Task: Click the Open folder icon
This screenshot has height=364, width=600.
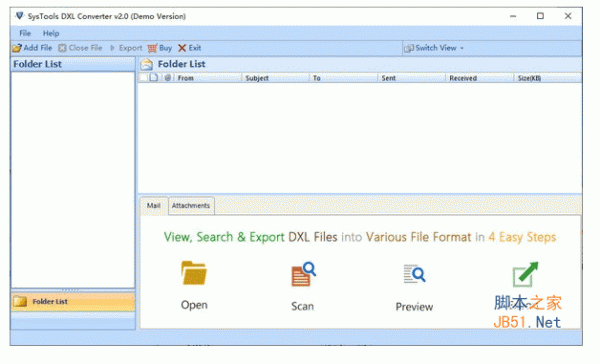Action: pyautogui.click(x=194, y=273)
